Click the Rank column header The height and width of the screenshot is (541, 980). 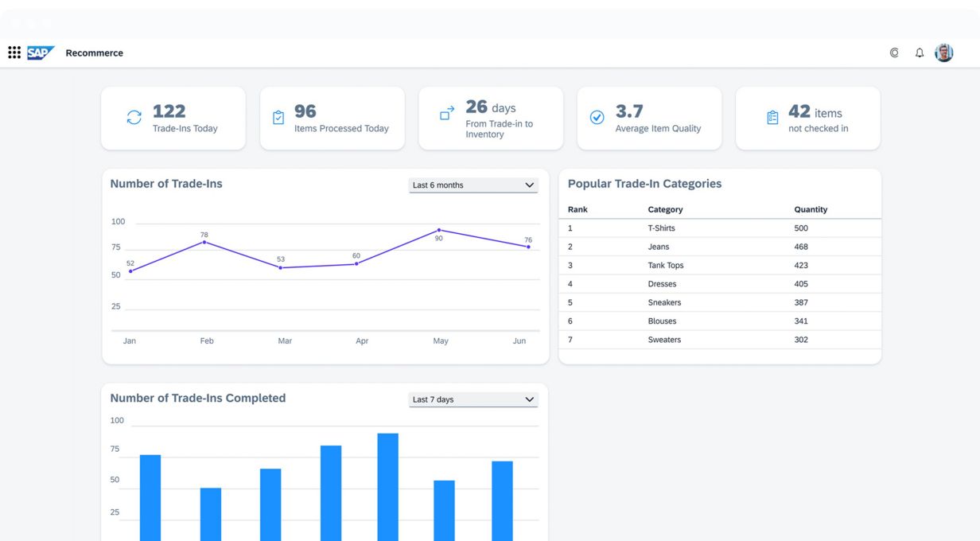[x=577, y=209]
